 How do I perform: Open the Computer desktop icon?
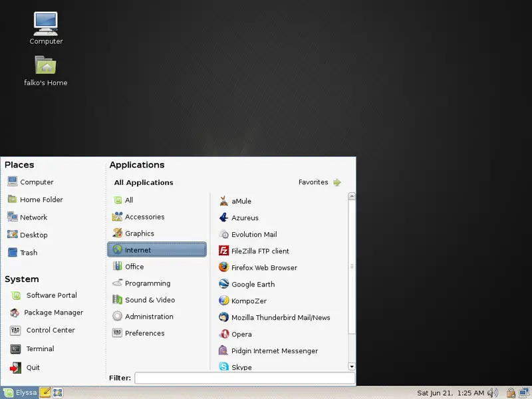tap(46, 29)
